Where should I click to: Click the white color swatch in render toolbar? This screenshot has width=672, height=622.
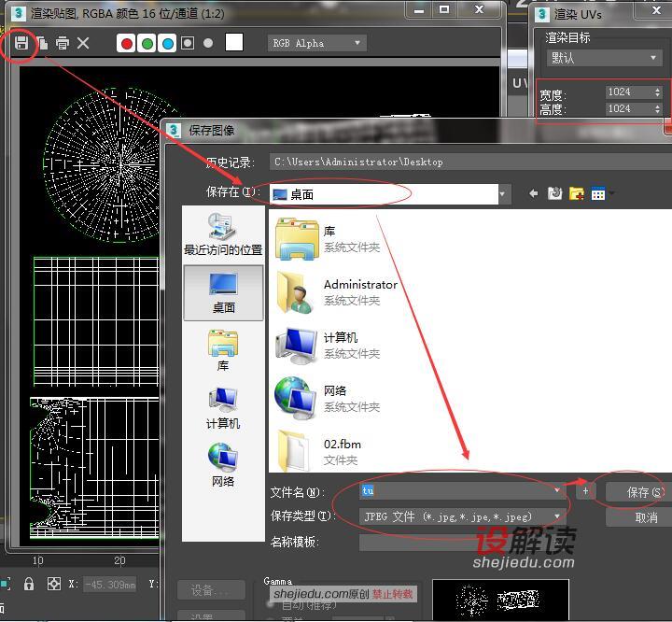click(234, 42)
